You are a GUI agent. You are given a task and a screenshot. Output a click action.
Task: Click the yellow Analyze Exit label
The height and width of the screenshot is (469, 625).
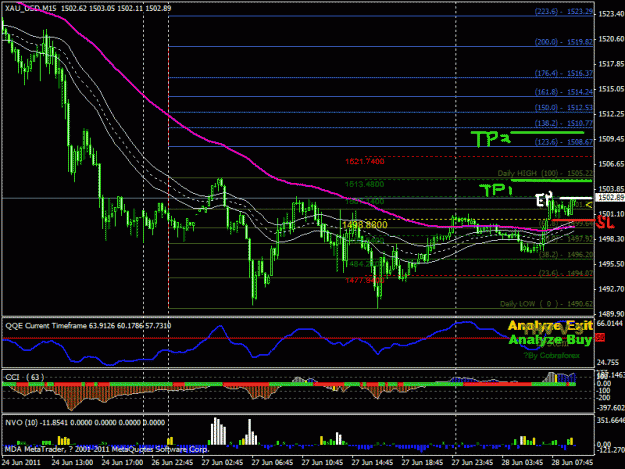(550, 326)
